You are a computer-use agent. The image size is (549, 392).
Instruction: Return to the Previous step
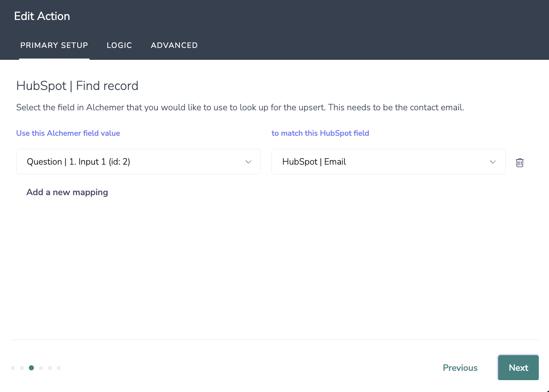coord(460,368)
